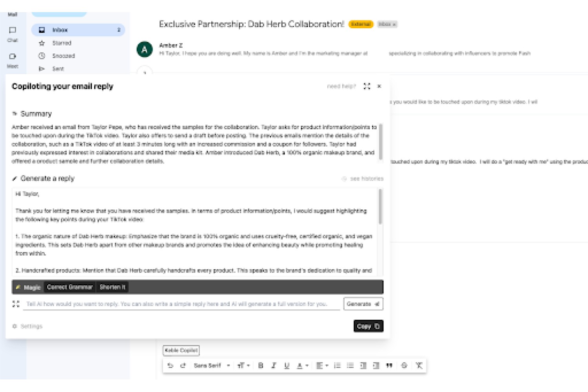This screenshot has height=392, width=588.
Task: Decrease indent in compose toolbar
Action: [x=363, y=366]
